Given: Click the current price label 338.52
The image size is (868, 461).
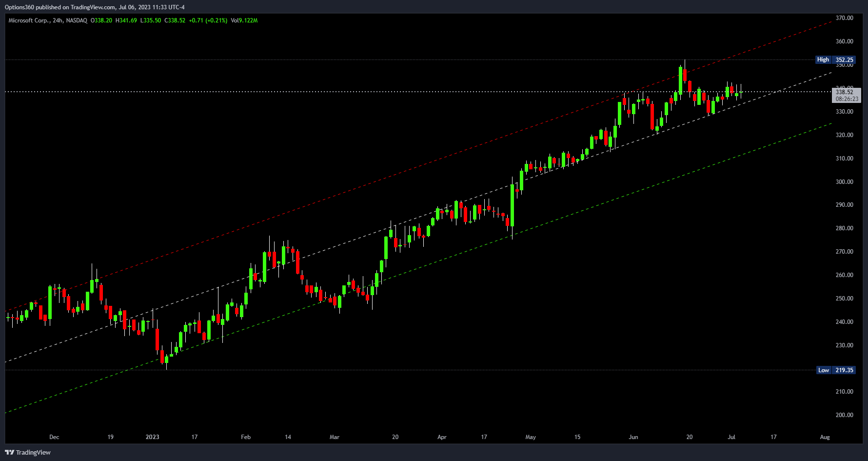Looking at the screenshot, I should [845, 92].
